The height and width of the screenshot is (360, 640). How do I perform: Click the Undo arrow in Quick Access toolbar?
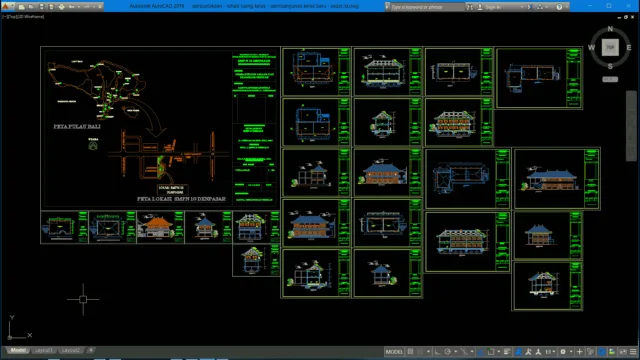(71, 7)
